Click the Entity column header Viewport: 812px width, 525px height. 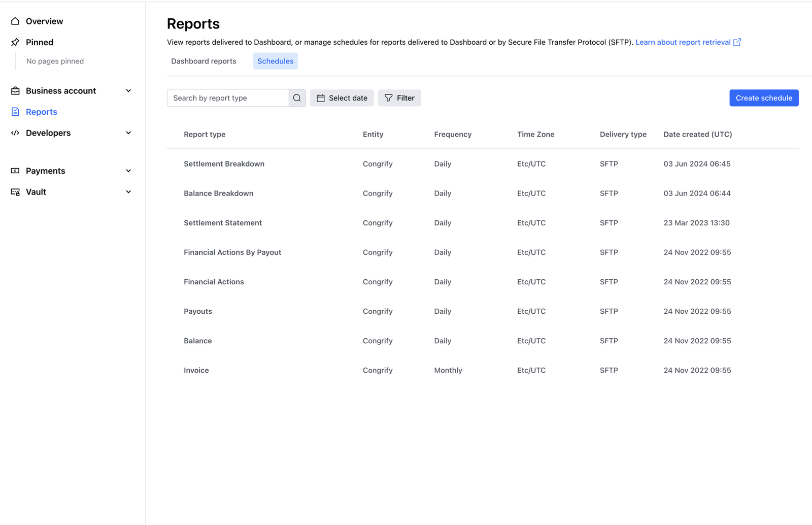click(373, 135)
